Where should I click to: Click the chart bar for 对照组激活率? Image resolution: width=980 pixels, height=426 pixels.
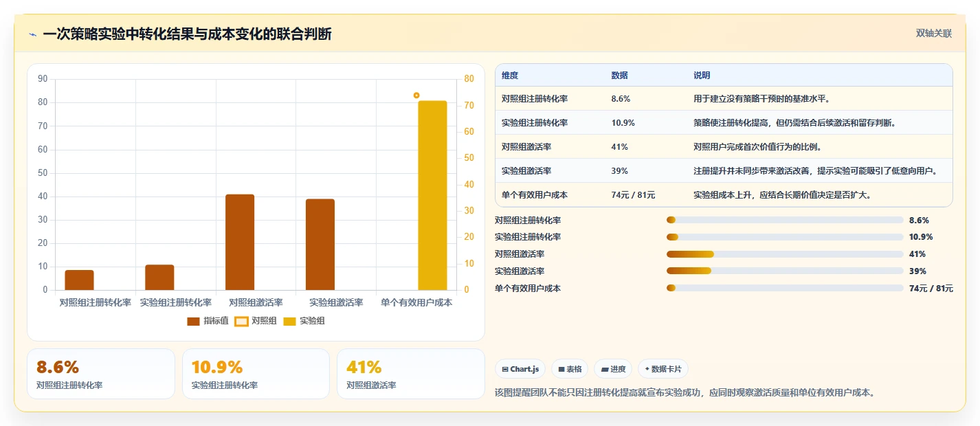(240, 242)
